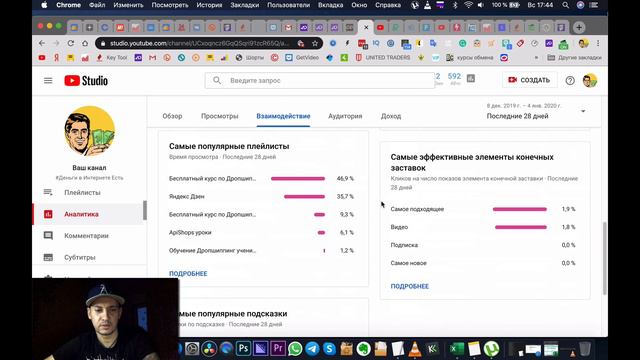
Task: Open the YouTube bookmark icon
Action: point(42,58)
